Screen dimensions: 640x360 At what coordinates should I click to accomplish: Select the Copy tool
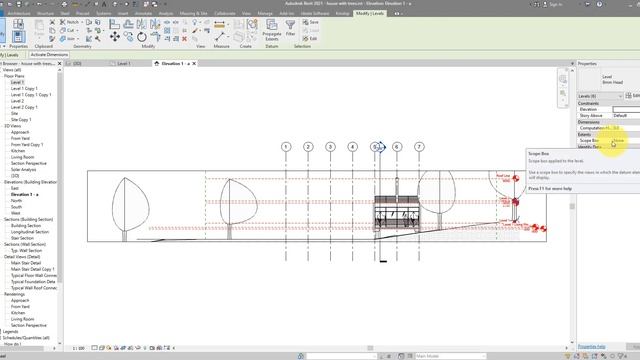pos(128,37)
